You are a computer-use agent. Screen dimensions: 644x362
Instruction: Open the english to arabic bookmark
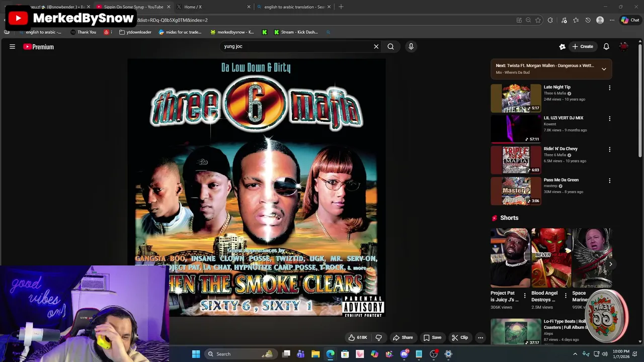pos(40,32)
